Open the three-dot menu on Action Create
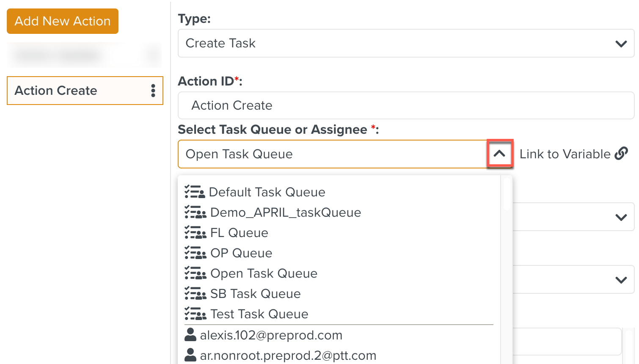 [x=153, y=91]
